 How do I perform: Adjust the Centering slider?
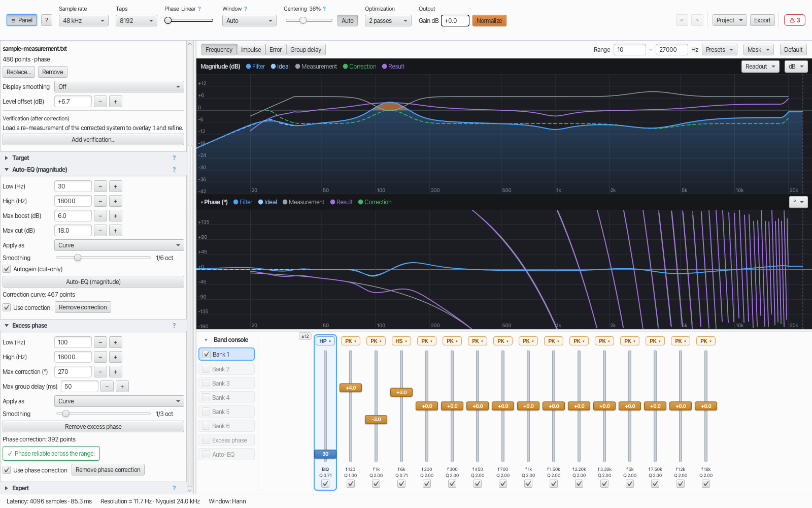click(309, 20)
